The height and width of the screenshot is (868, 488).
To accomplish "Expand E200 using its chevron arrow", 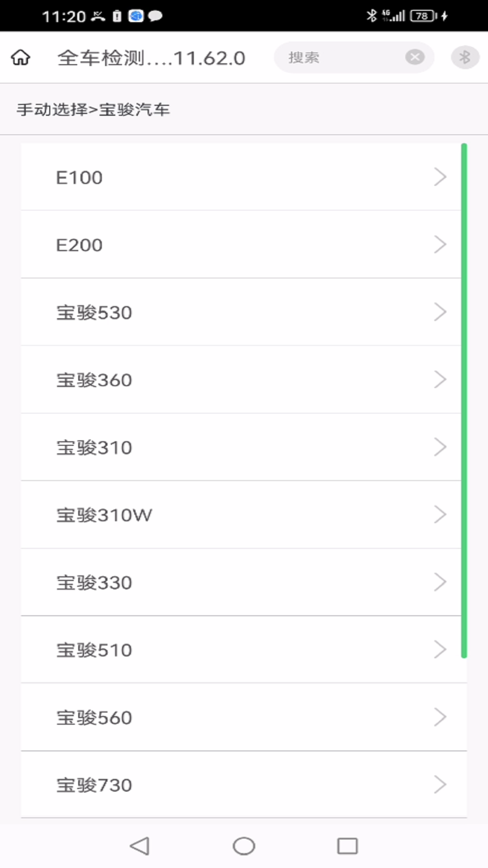I will point(440,245).
